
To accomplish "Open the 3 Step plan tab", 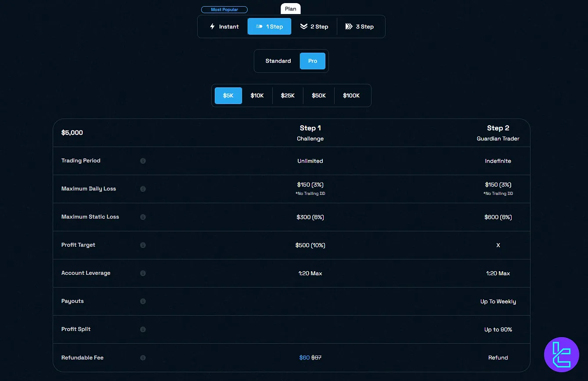I will pos(359,27).
